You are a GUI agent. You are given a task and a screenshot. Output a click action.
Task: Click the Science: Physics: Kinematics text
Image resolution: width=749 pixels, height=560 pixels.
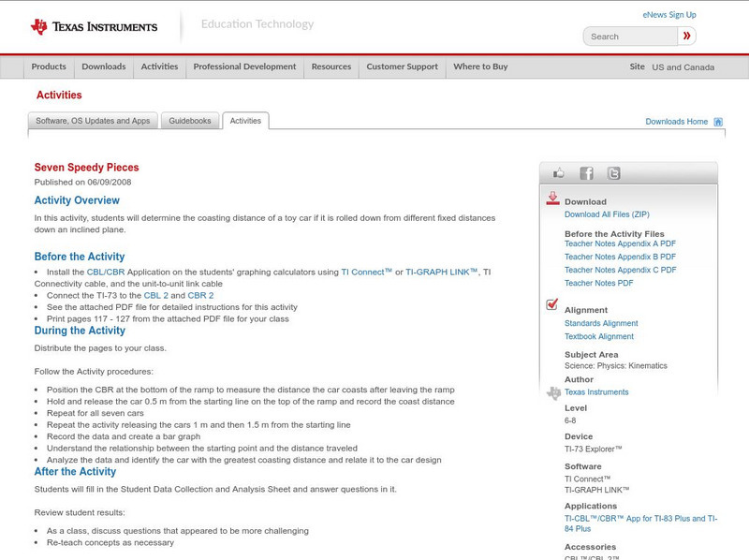pyautogui.click(x=616, y=366)
